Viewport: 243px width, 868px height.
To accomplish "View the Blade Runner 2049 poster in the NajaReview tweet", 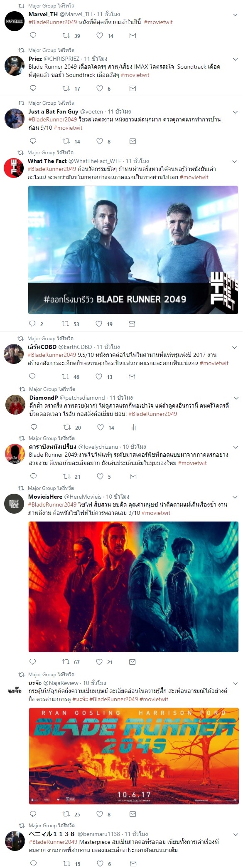I will [134, 756].
